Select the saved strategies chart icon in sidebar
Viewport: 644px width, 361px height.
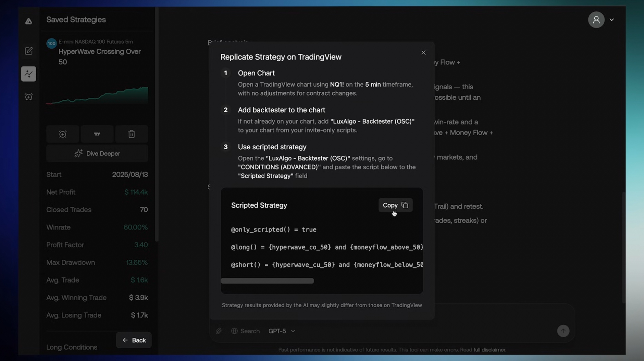click(28, 74)
